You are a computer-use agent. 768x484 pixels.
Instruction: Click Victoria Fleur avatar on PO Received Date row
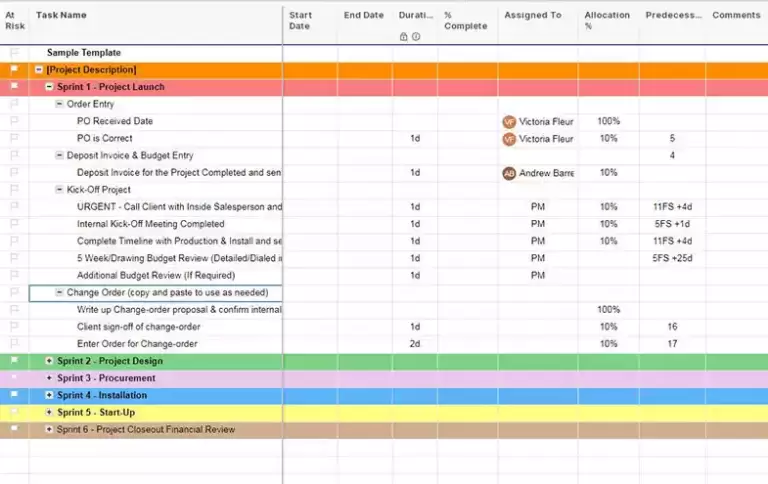click(x=509, y=122)
